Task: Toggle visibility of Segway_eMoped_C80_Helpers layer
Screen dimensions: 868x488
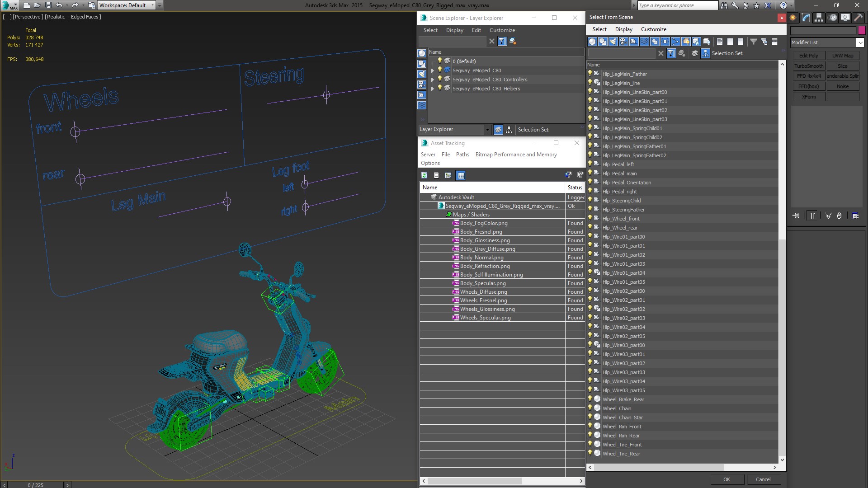Action: tap(441, 88)
